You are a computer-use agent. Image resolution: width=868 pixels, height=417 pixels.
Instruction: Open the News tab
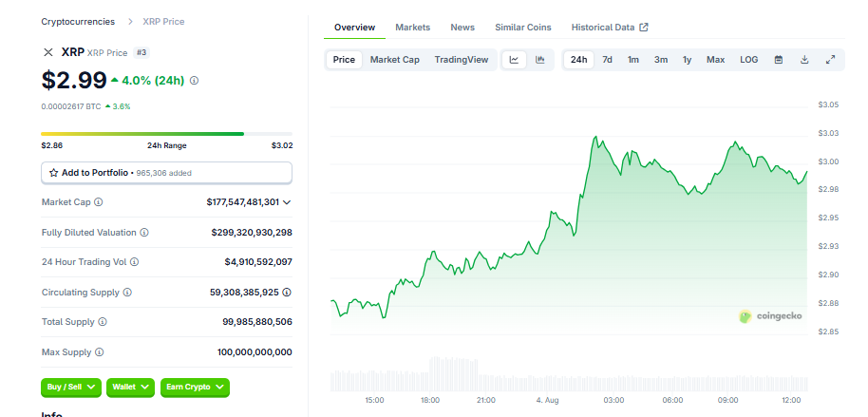pos(462,28)
